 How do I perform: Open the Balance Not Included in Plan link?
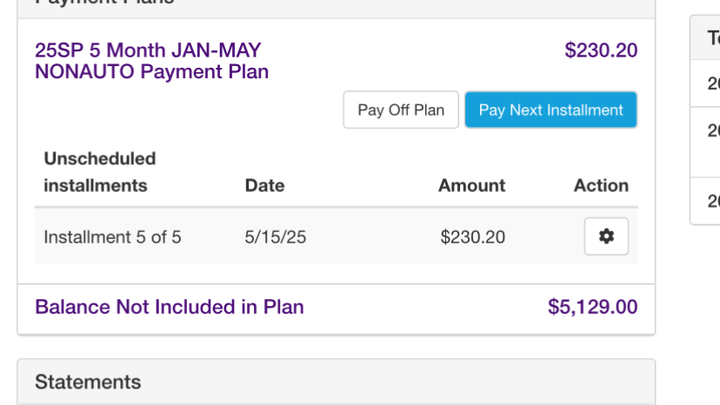(x=169, y=307)
